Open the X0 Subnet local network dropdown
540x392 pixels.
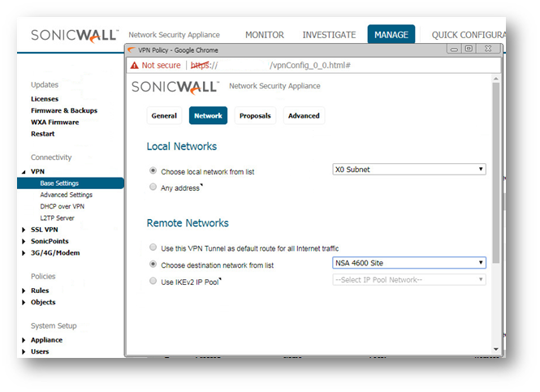point(409,170)
